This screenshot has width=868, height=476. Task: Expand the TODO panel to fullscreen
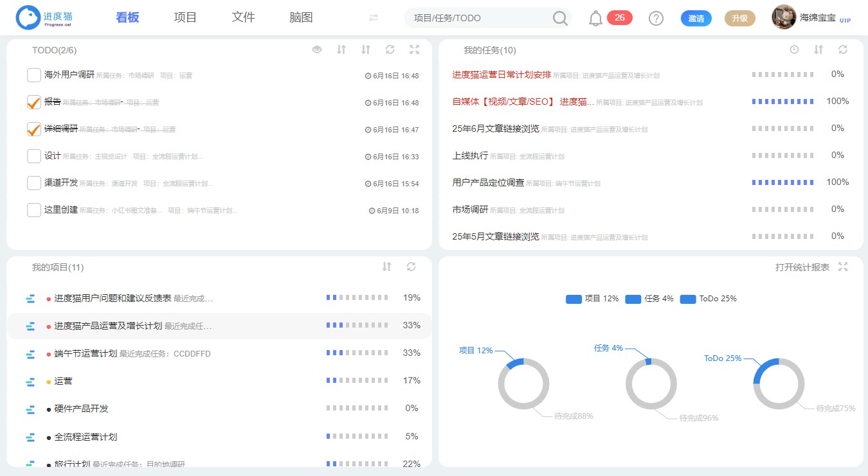[x=414, y=49]
